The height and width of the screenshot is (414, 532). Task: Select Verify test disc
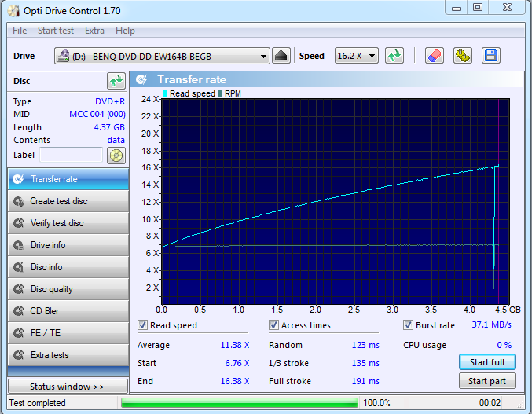tap(68, 223)
